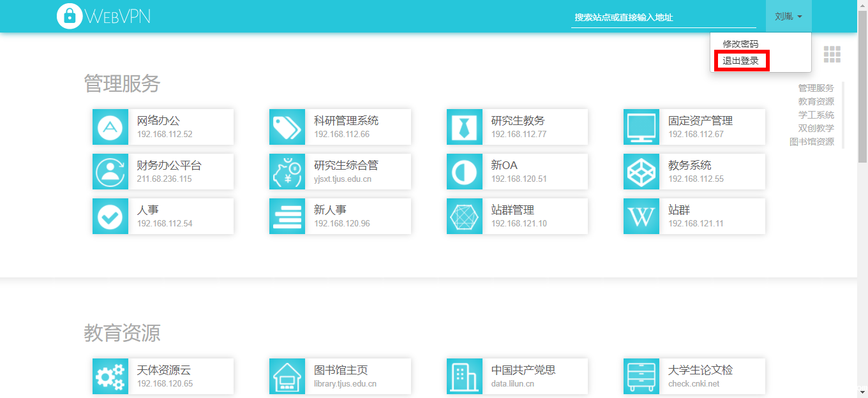Open the 财务办公平台 user icon
The image size is (868, 398).
110,172
